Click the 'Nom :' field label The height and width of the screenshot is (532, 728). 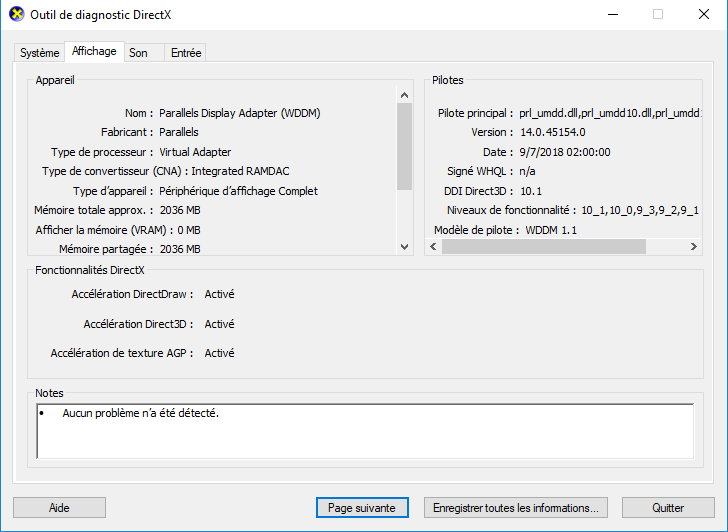coord(139,113)
